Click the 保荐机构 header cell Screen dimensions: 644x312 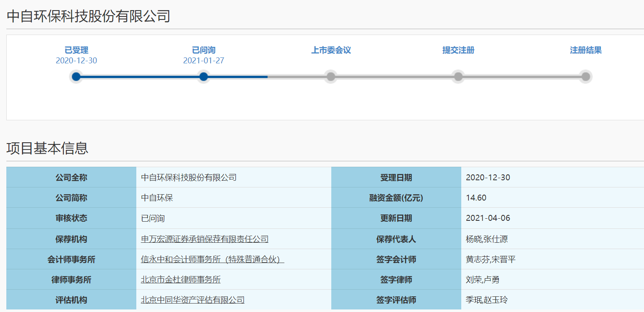coord(71,239)
